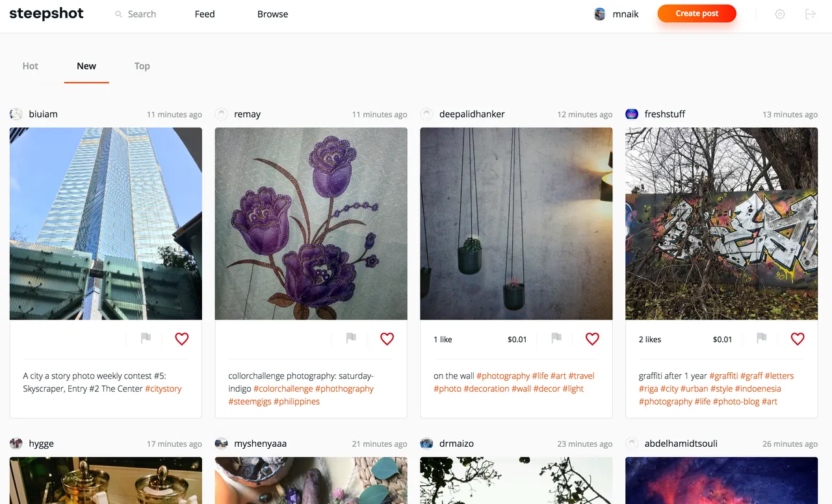Click '2 likes' on freshstuff's post
Screen dimensions: 832x504
point(650,340)
